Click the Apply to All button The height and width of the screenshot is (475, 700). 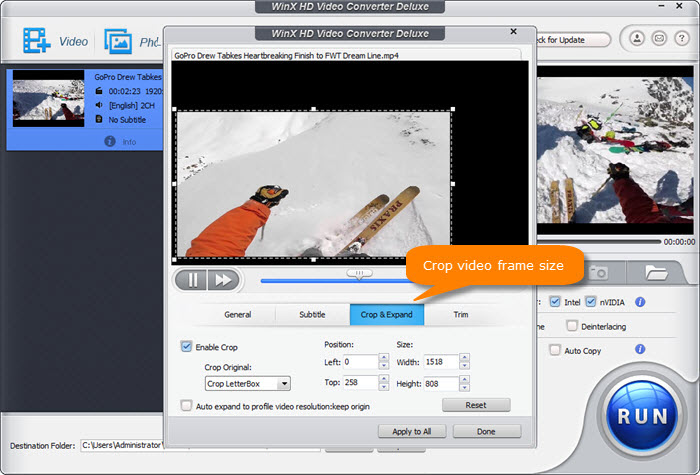click(412, 431)
